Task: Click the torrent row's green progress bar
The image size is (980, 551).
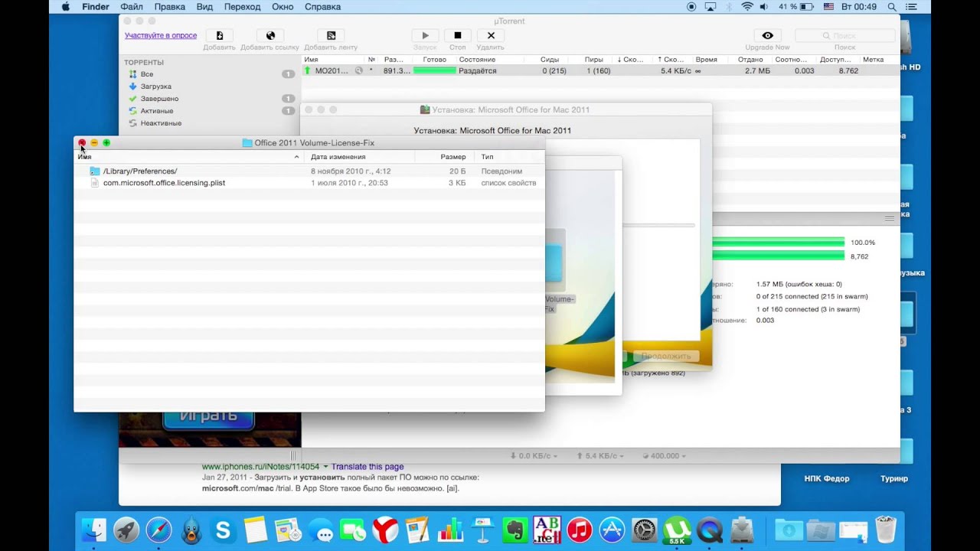Action: pyautogui.click(x=434, y=70)
